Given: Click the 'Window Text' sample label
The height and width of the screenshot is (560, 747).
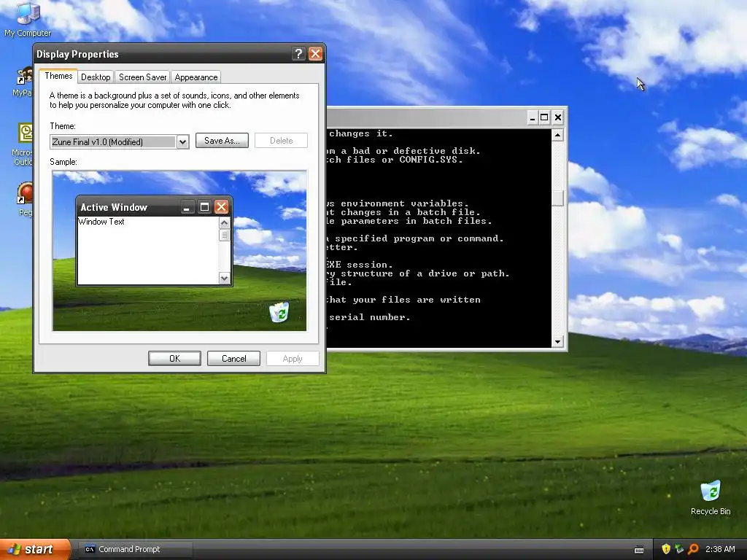Looking at the screenshot, I should click(x=101, y=222).
